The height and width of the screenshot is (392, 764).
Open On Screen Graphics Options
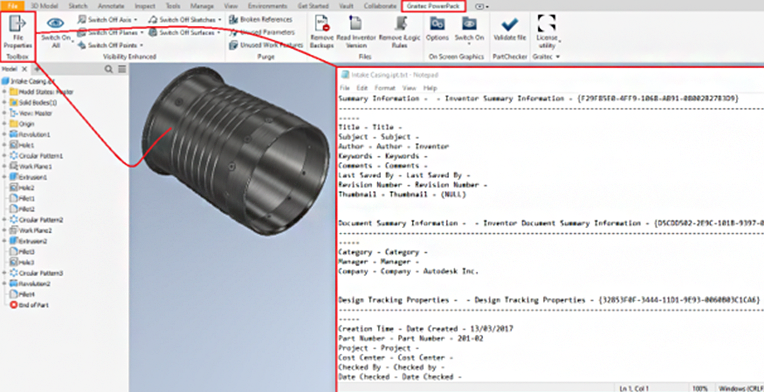pyautogui.click(x=437, y=23)
